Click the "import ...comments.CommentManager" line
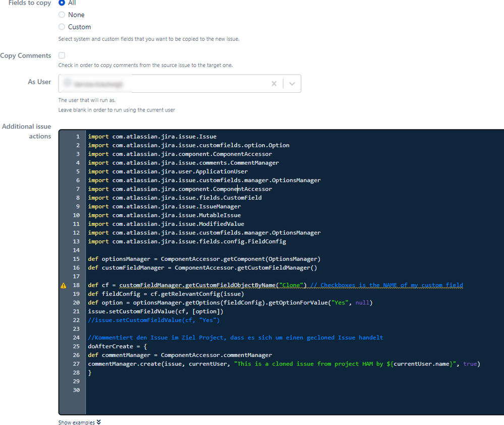This screenshot has height=425, width=504. (x=183, y=163)
